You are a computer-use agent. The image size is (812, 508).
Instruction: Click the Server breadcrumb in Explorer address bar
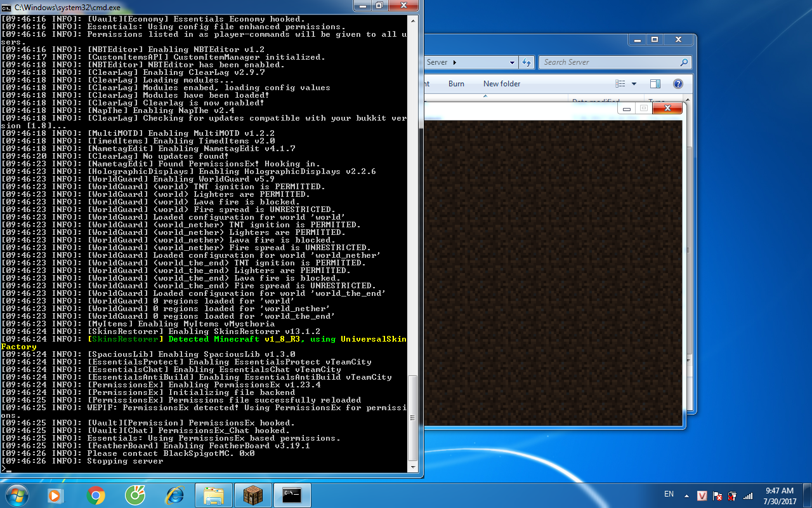[x=437, y=62]
